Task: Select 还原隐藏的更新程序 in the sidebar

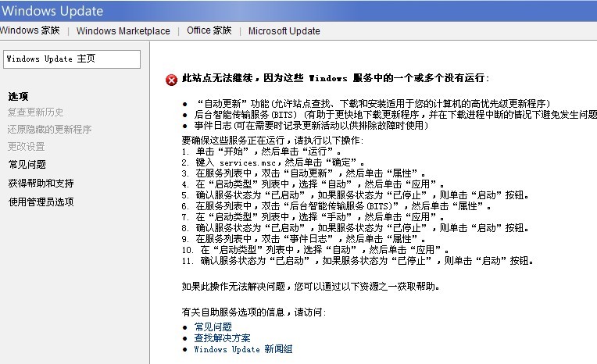Action: (x=49, y=130)
